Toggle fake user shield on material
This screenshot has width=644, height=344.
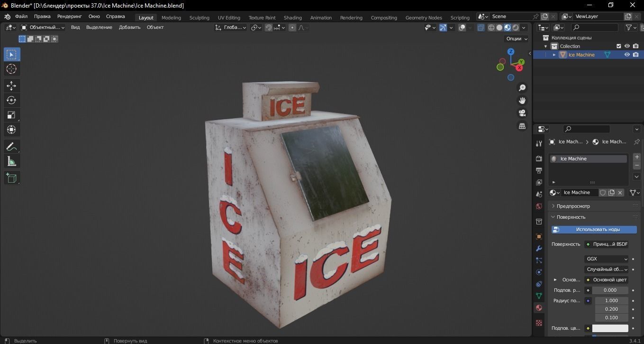click(x=603, y=193)
